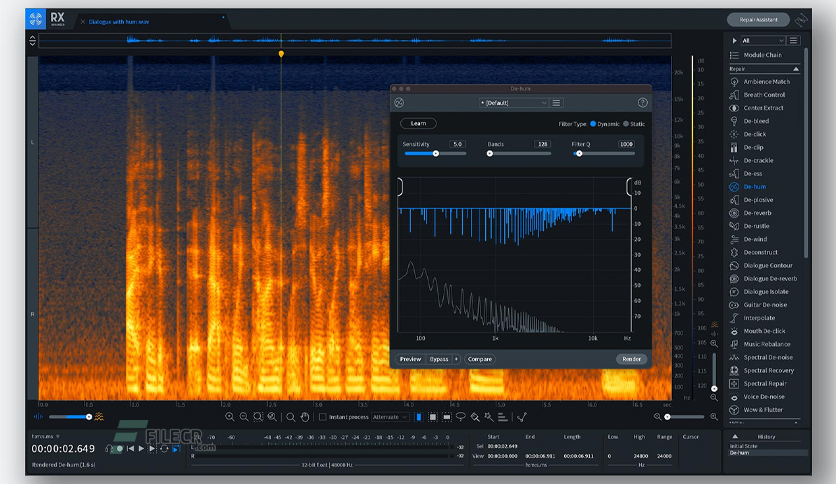Open the Breath Control module
Screen dimensions: 836x484
click(x=757, y=95)
